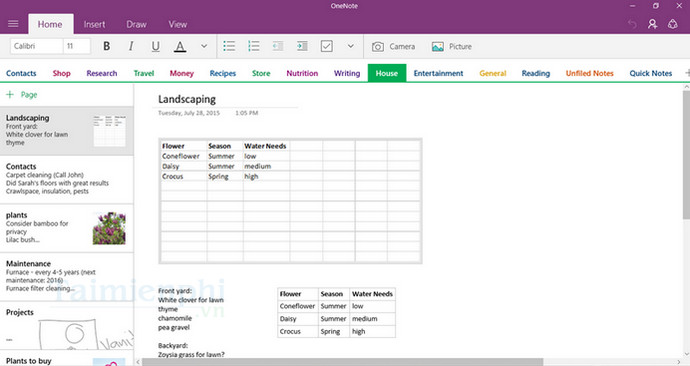Screen dimensions: 690x366
Task: Insert a bulleted list
Action: (x=229, y=46)
